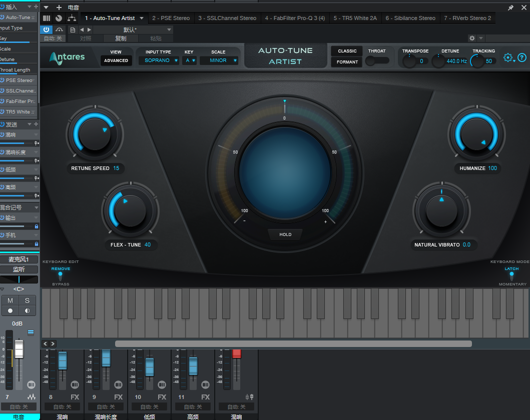This screenshot has width=530, height=420.
Task: Enable the FORMANT button
Action: coord(347,62)
